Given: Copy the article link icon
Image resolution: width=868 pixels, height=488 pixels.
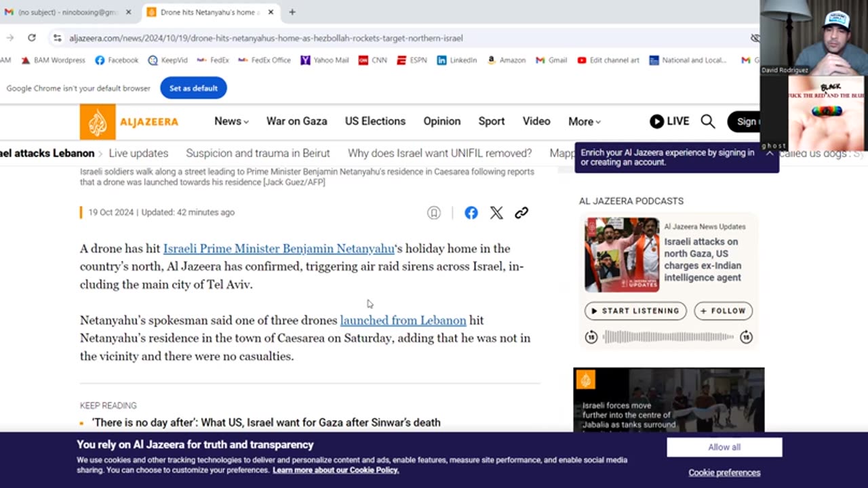Looking at the screenshot, I should [521, 213].
